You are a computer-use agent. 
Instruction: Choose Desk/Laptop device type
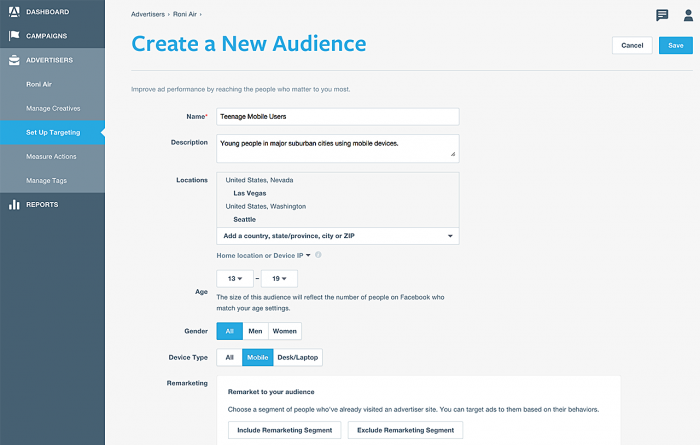click(x=298, y=357)
